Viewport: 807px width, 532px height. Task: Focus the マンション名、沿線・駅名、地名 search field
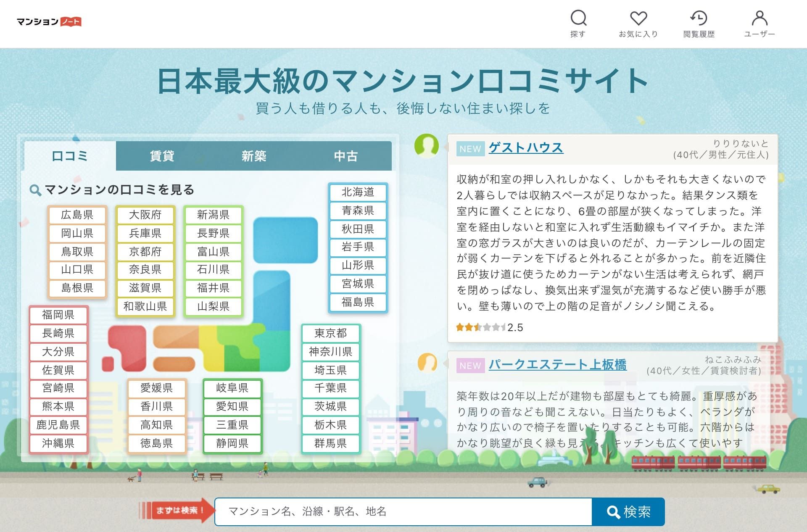click(403, 511)
